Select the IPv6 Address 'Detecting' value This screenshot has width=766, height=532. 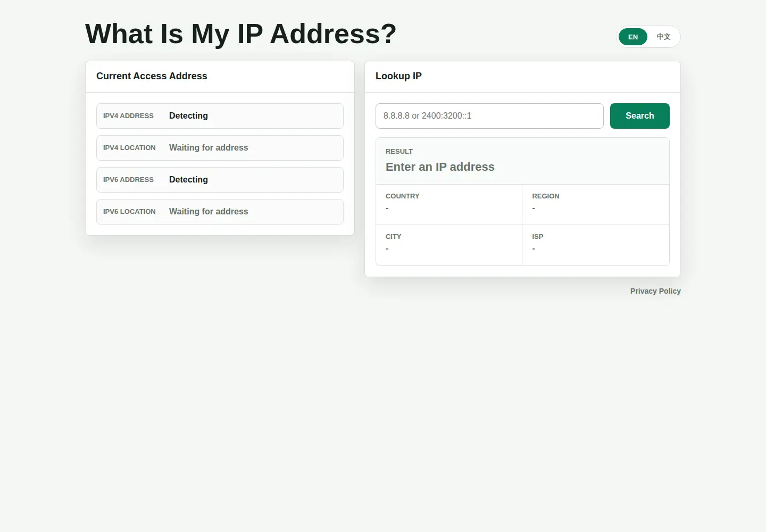[x=188, y=180]
